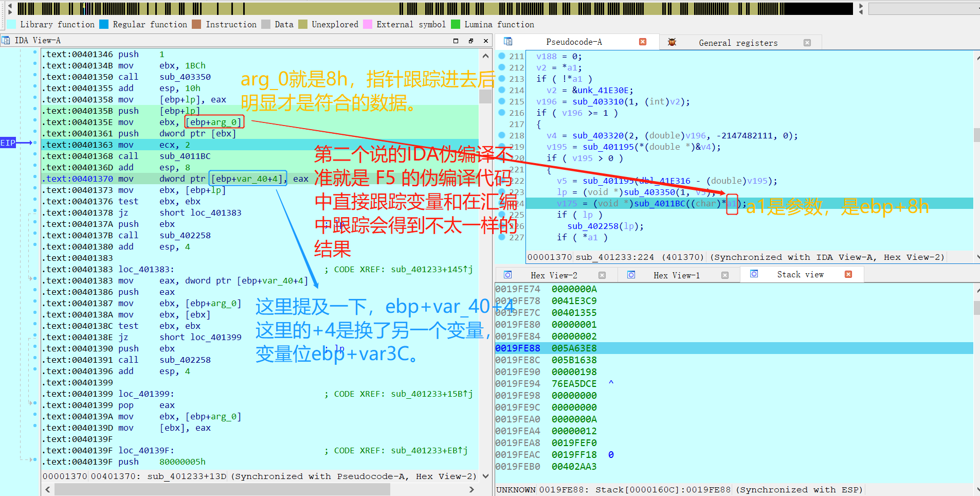
Task: Click the Pseudocode-A vertical scrollbar thumb
Action: [x=977, y=135]
